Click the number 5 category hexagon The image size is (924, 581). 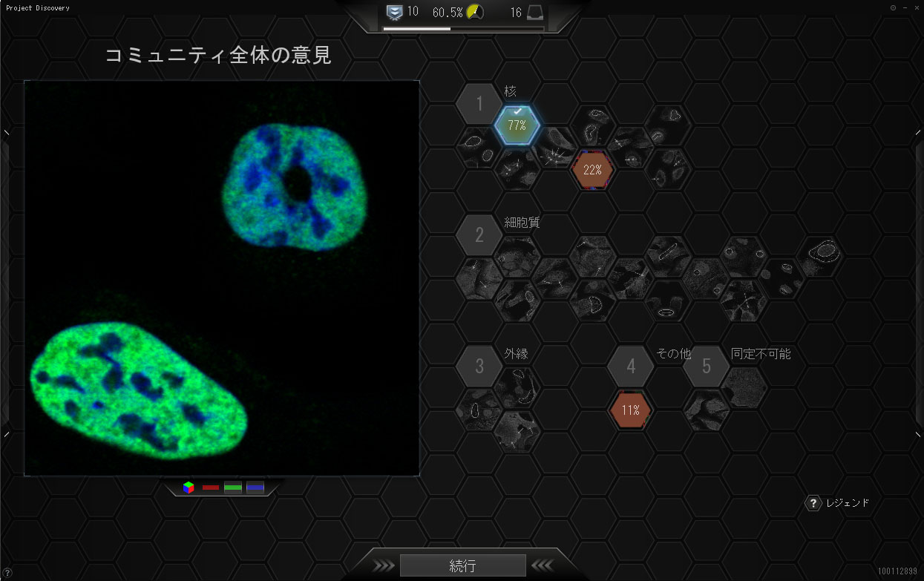(x=706, y=366)
